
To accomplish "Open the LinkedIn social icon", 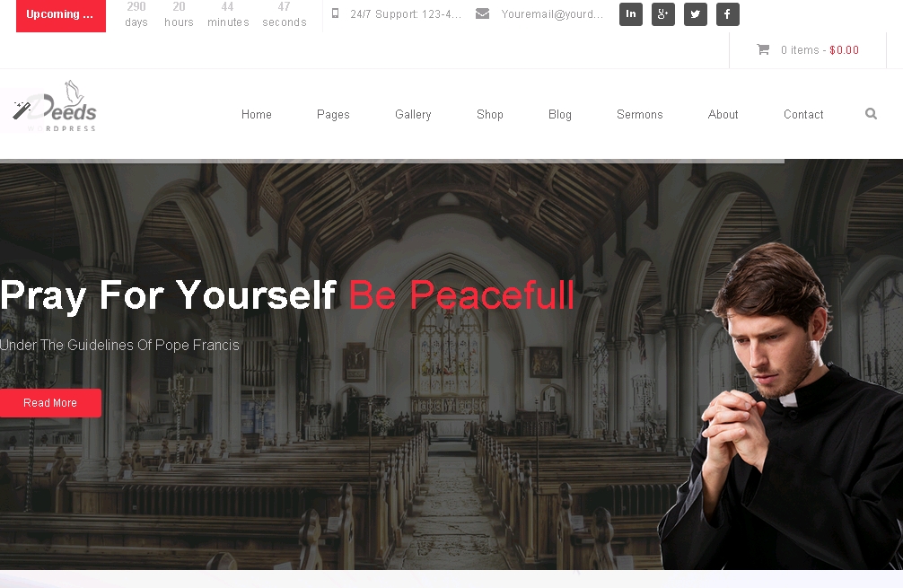I will [x=631, y=14].
